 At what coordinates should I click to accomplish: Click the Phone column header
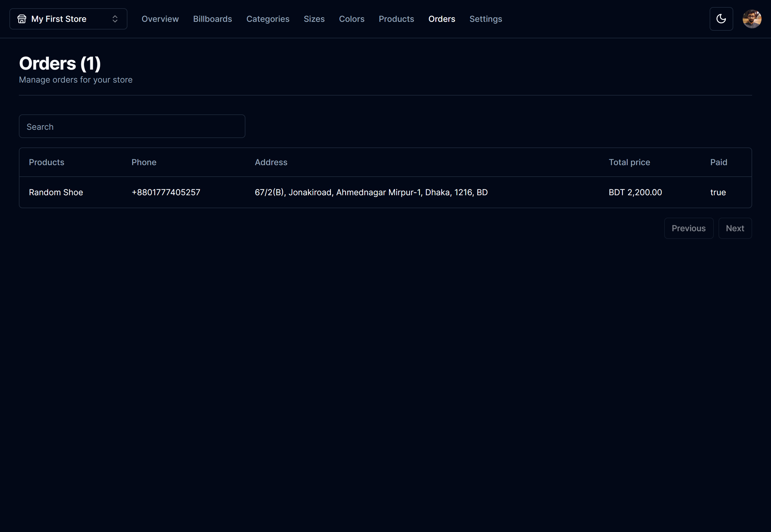[x=144, y=162]
